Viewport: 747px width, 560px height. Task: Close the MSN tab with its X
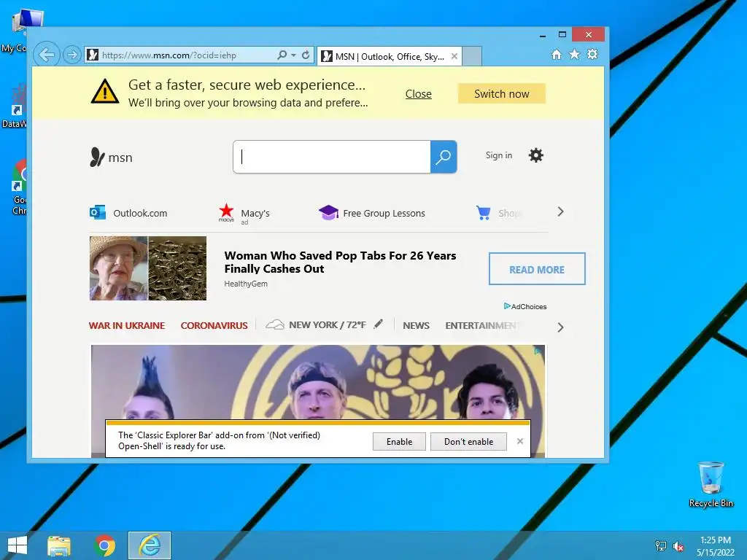[454, 56]
